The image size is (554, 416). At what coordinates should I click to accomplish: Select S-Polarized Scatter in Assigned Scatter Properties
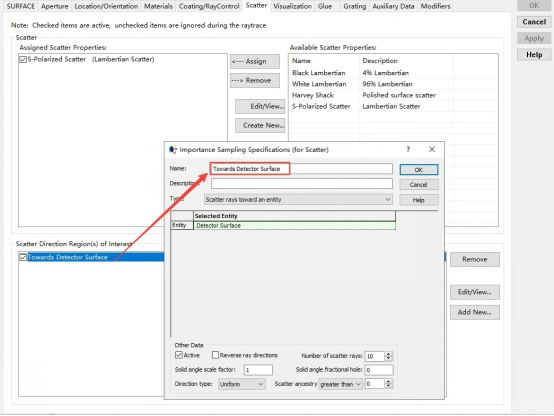91,59
